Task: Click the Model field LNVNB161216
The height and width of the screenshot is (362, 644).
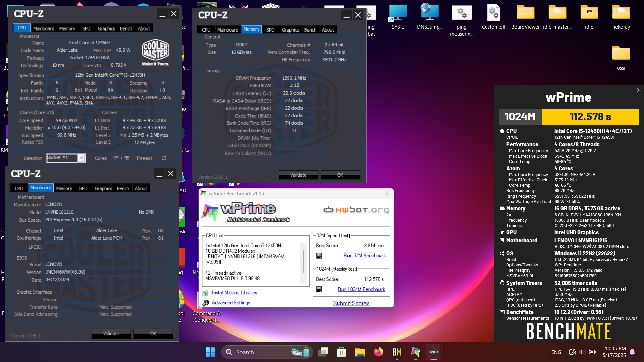Action: (x=84, y=212)
